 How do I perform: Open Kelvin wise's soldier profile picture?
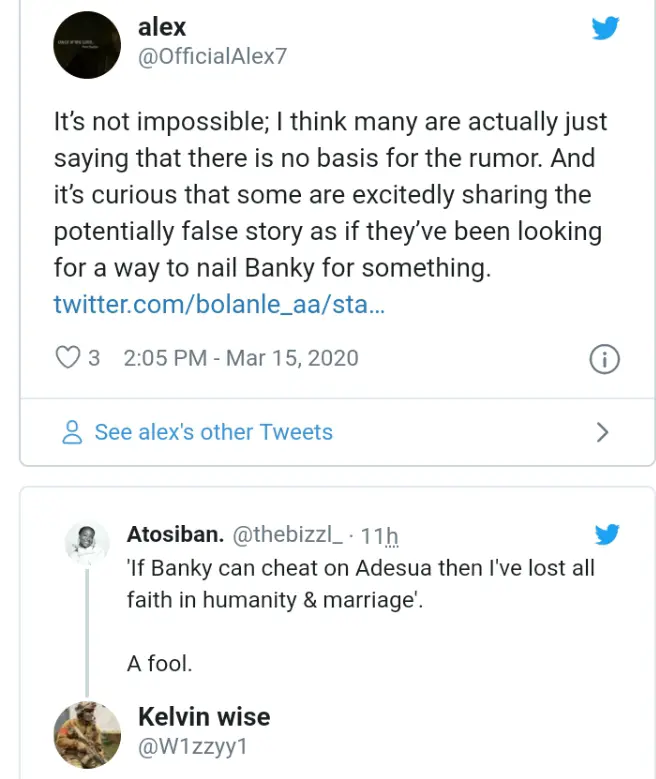(87, 735)
